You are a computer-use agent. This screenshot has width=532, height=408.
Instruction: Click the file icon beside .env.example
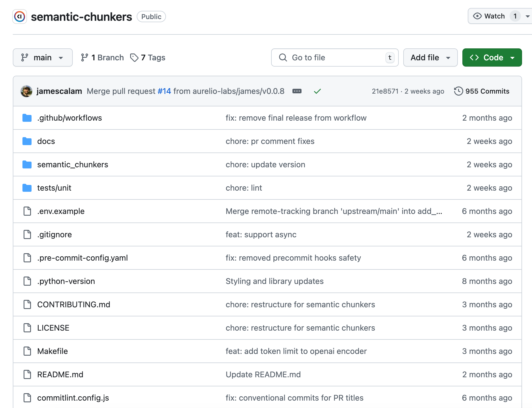(27, 211)
